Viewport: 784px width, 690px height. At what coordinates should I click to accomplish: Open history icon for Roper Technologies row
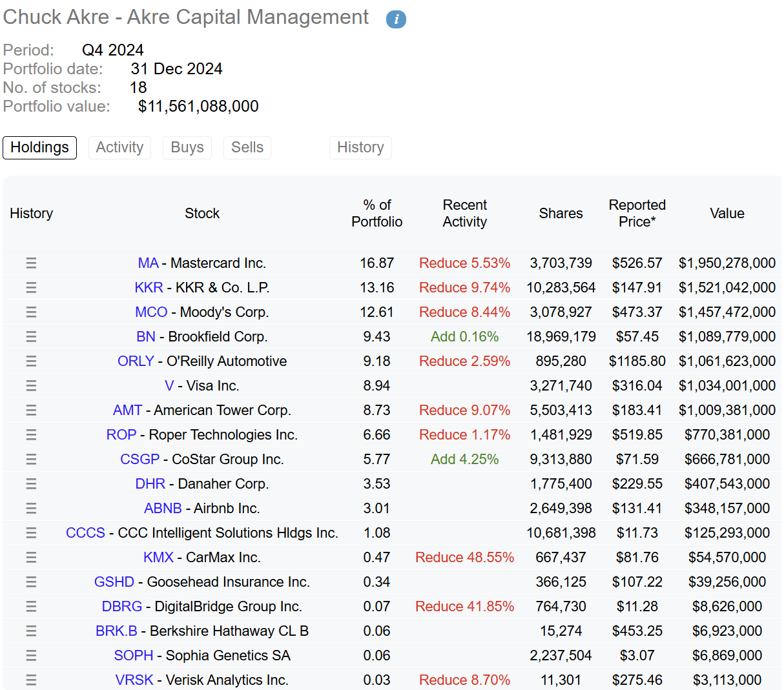(31, 434)
